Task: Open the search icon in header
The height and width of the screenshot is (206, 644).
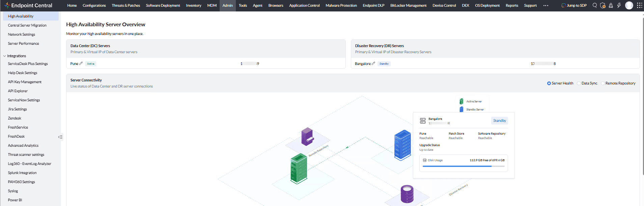Action: 595,5
